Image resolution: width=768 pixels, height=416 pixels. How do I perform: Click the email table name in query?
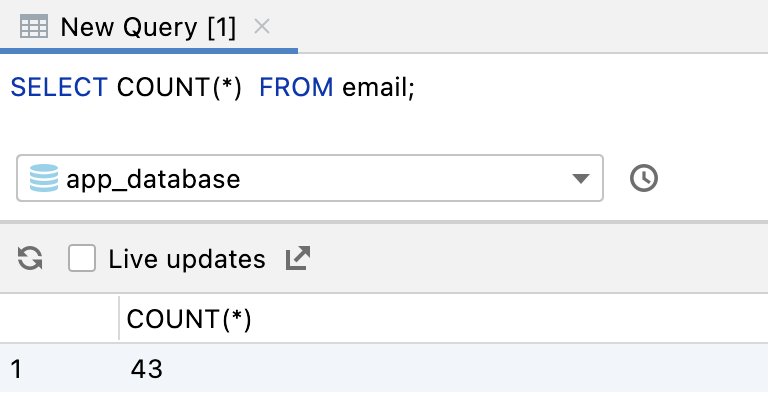(377, 87)
